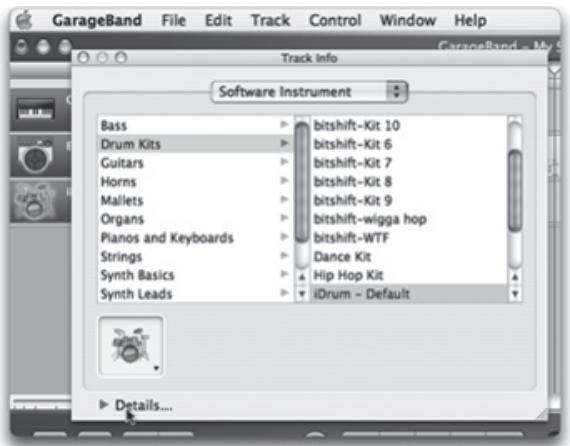Screen dimensions: 570x446
Task: Open the drum kit track icon picker
Action: pos(131,346)
